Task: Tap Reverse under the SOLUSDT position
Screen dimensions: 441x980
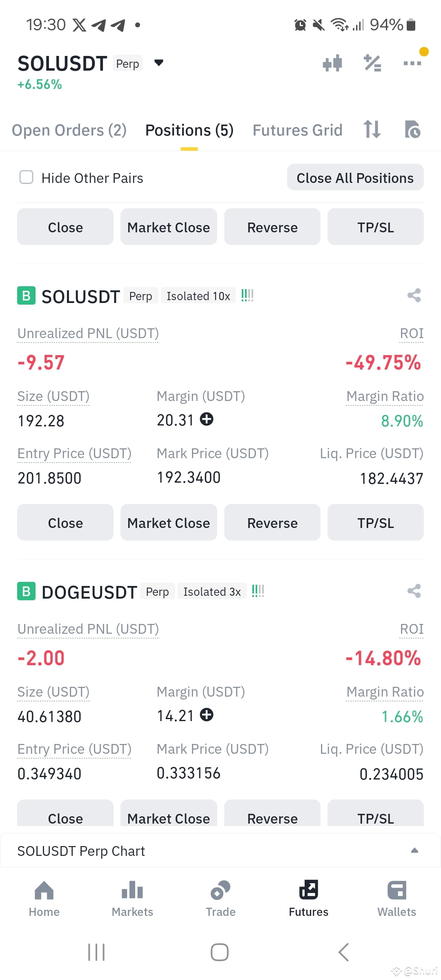Action: tap(272, 523)
